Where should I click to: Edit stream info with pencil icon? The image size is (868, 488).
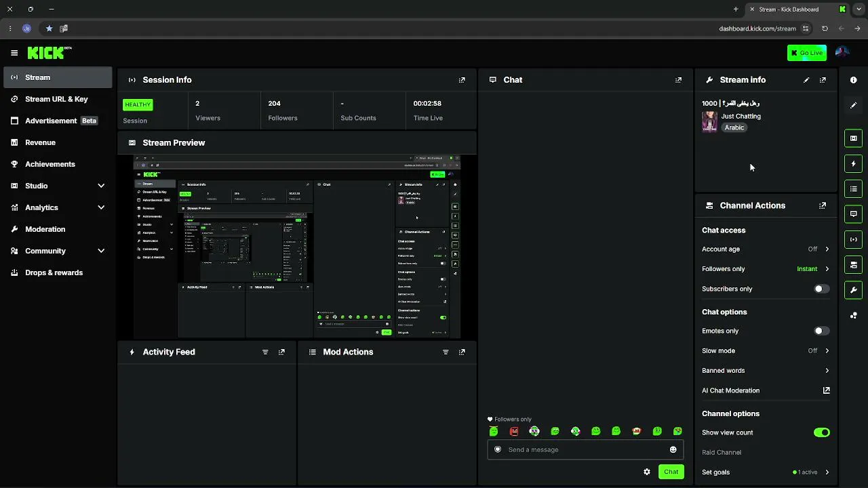point(806,80)
